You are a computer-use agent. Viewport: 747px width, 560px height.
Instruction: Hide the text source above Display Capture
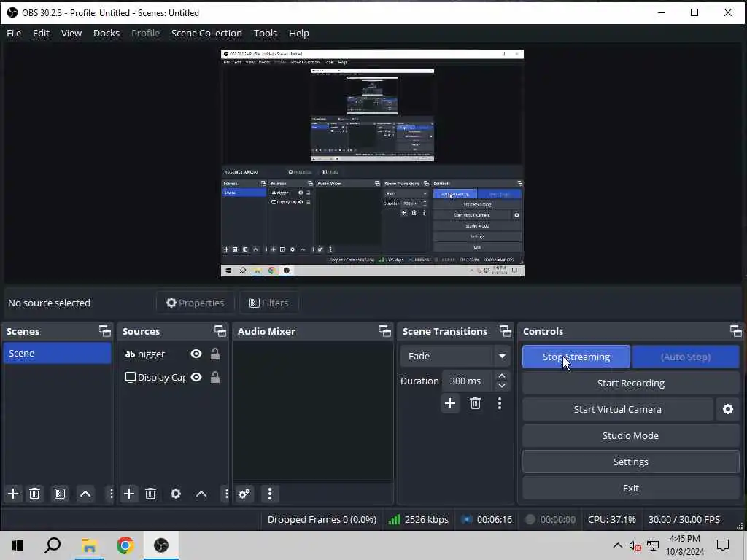pos(196,354)
